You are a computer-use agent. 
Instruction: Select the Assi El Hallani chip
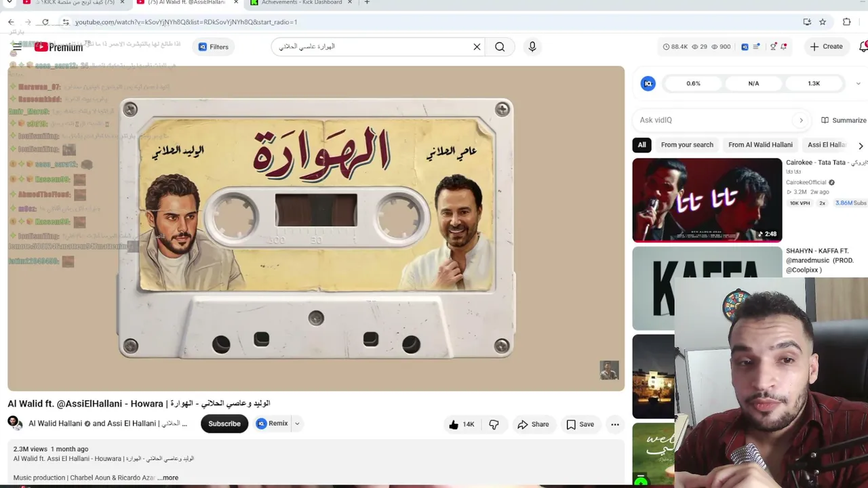tap(827, 144)
